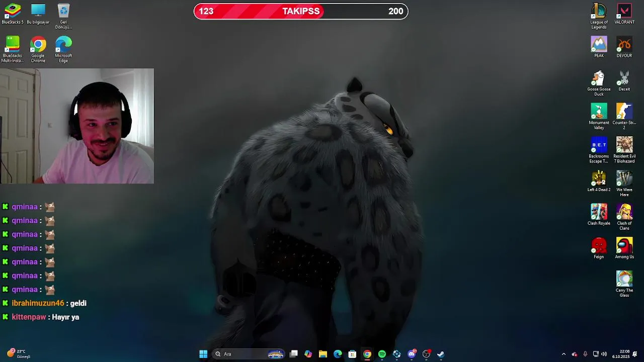644x362 pixels.
Task: Open the Backrooms Escape Together shortcut
Action: (599, 150)
